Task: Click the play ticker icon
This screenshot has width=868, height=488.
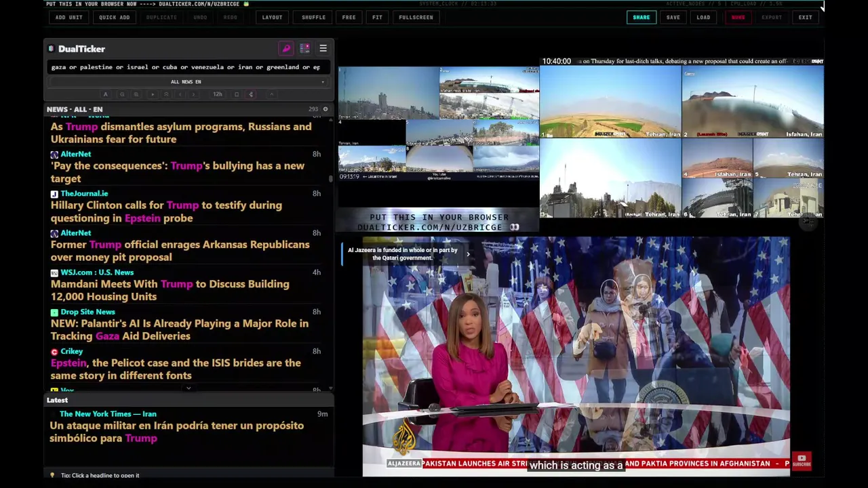Action: [153, 94]
